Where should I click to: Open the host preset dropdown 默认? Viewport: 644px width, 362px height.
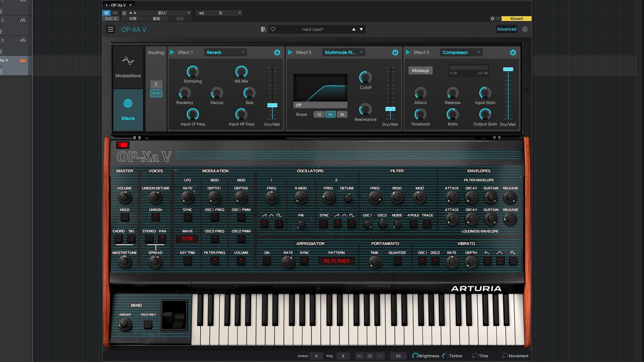pos(165,13)
